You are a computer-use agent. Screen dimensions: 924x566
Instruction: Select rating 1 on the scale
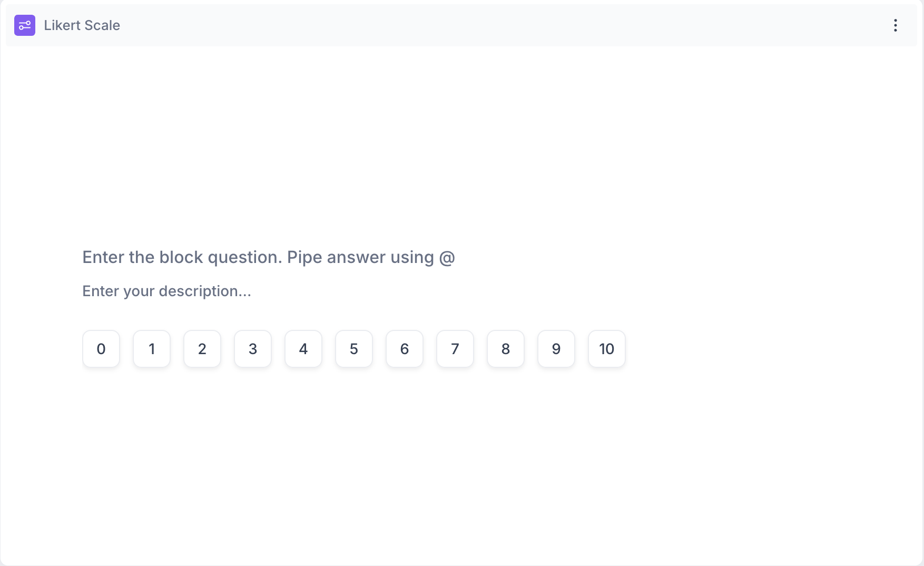tap(152, 349)
